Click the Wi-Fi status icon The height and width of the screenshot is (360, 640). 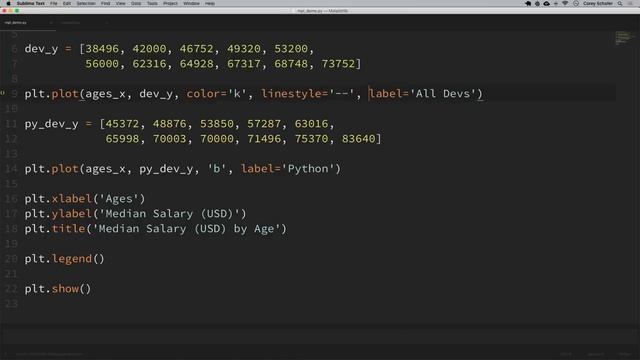(x=565, y=3)
